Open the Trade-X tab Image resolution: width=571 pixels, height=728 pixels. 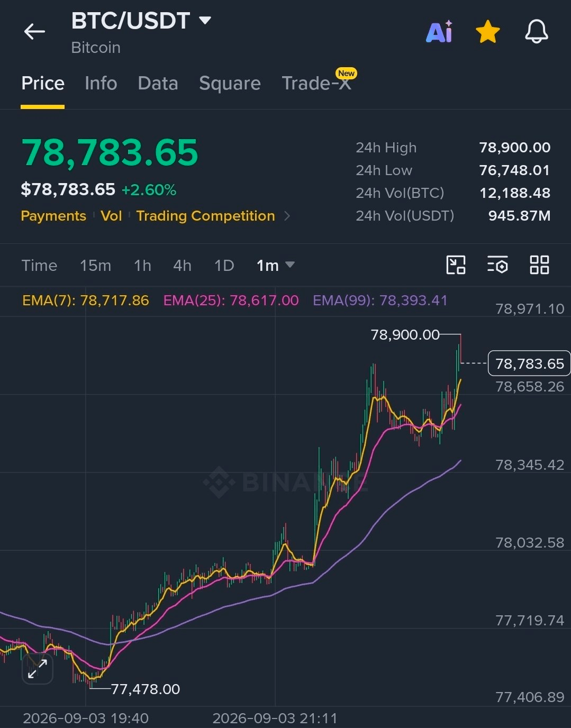coord(316,83)
